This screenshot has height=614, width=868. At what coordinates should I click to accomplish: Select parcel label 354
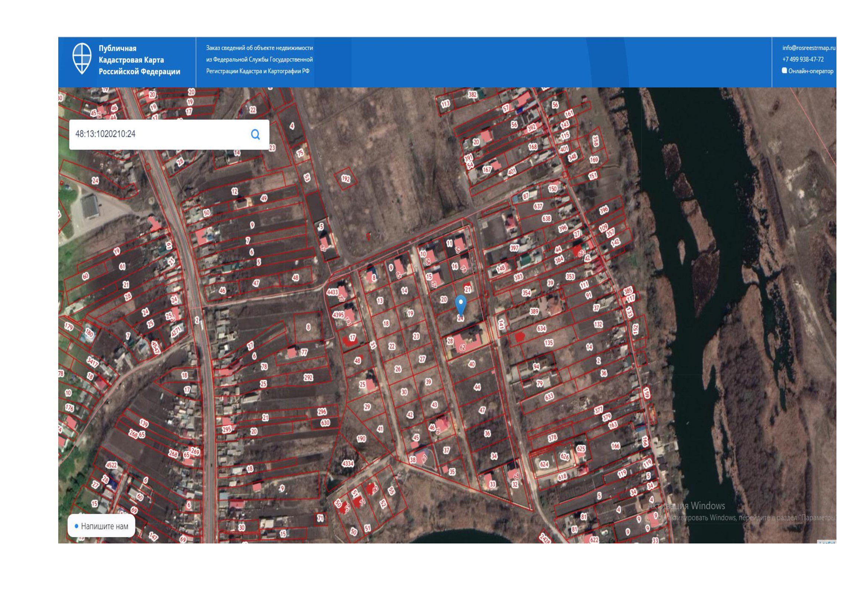pyautogui.click(x=526, y=293)
